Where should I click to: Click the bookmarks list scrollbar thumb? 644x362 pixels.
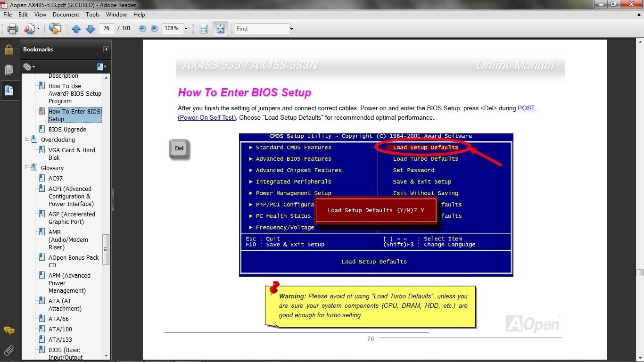(x=106, y=249)
